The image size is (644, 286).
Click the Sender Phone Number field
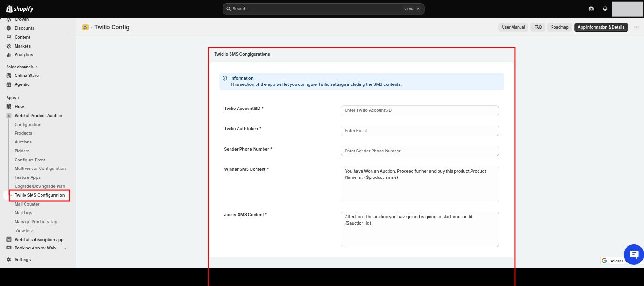click(420, 151)
